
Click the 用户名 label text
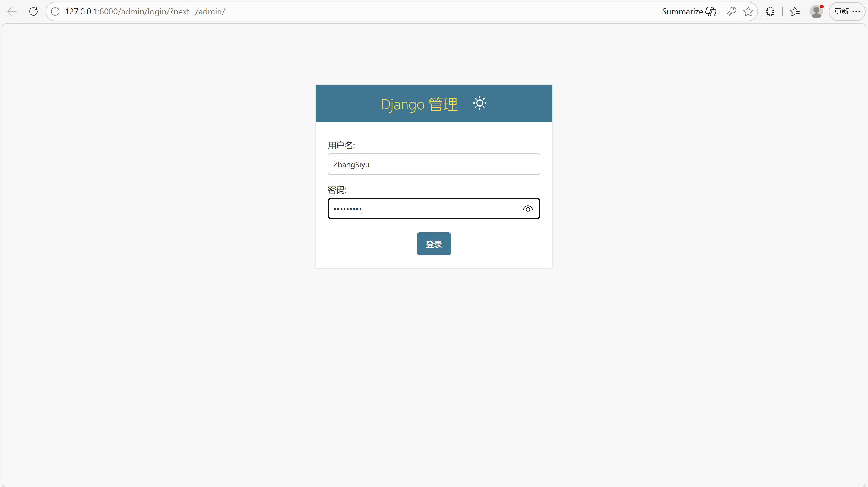pyautogui.click(x=341, y=145)
